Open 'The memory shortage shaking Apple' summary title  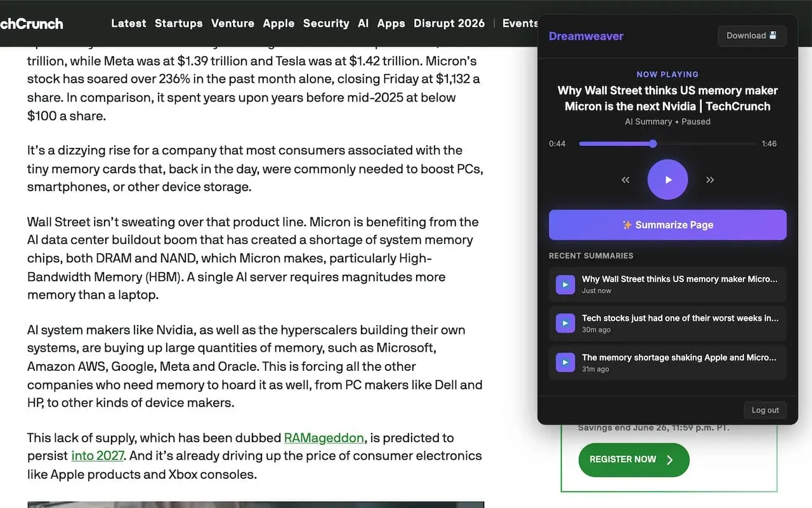(x=679, y=358)
